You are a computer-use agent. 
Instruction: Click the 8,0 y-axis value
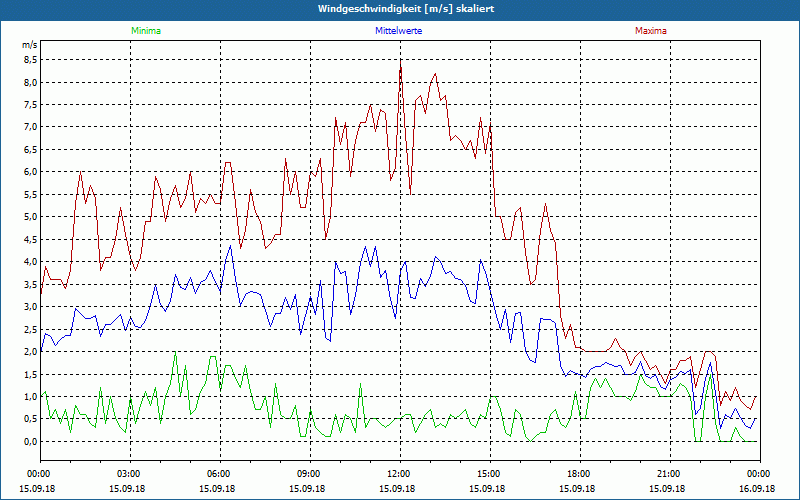tap(31, 82)
